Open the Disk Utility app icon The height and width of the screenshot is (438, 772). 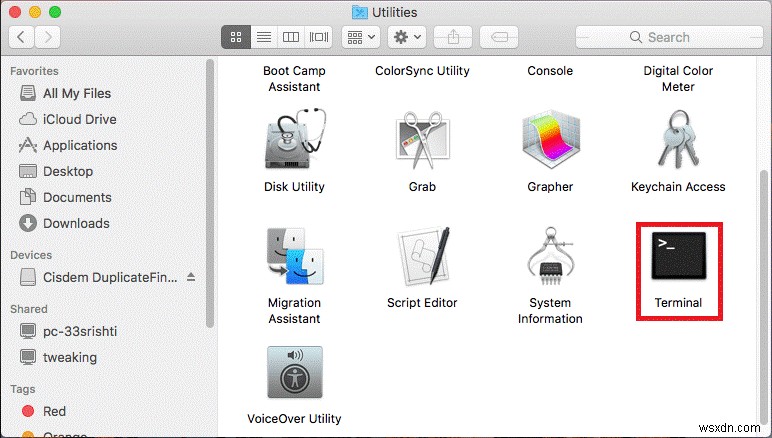tap(294, 139)
